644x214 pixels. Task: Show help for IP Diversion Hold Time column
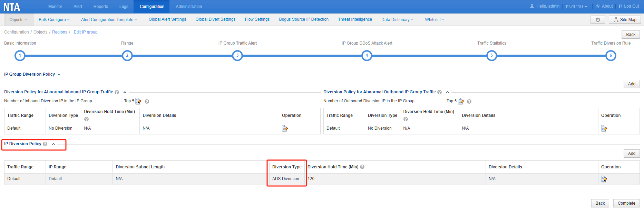(x=362, y=167)
